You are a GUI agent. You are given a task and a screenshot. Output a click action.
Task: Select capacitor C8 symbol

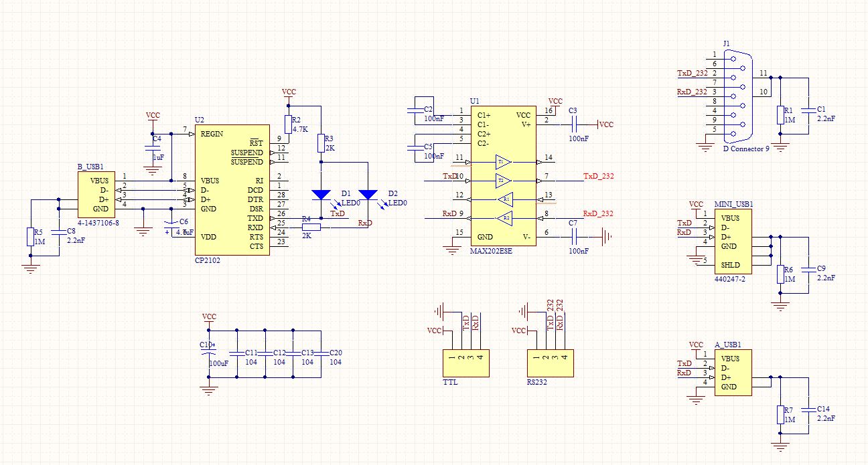click(x=58, y=232)
